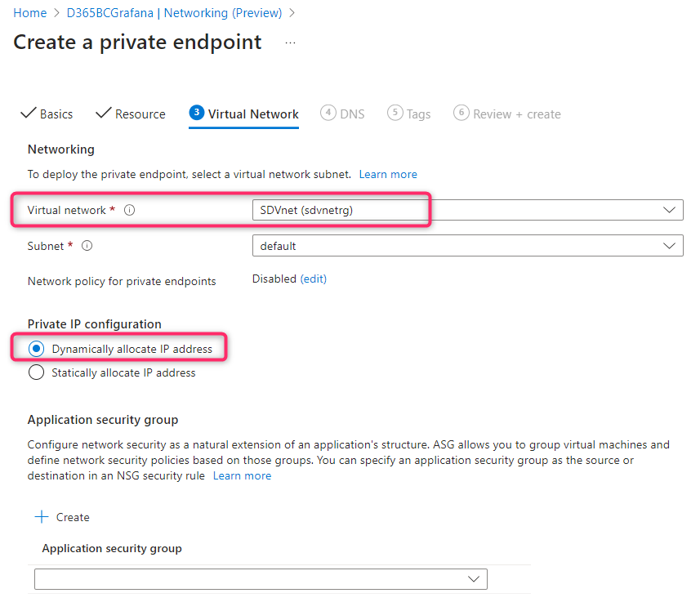Screen dimensions: 700x611
Task: Go to Home in the breadcrumb
Action: click(x=29, y=13)
